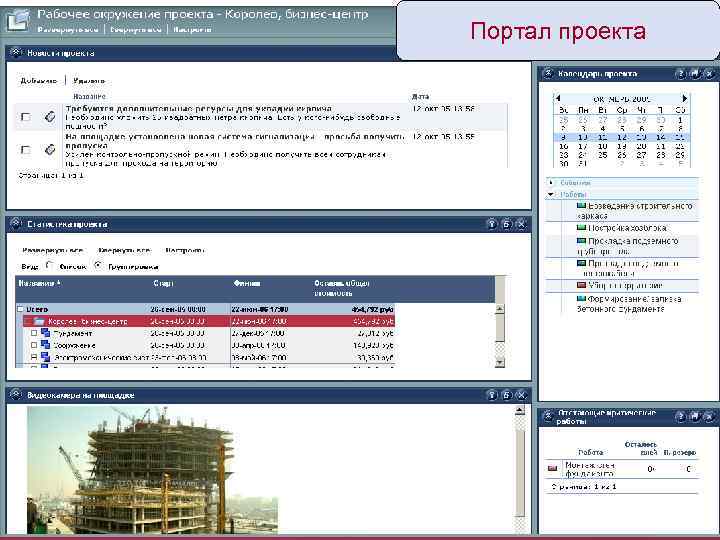Image resolution: width=720 pixels, height=540 pixels.
Task: Select date 4 in the project calendar
Action: click(x=602, y=129)
